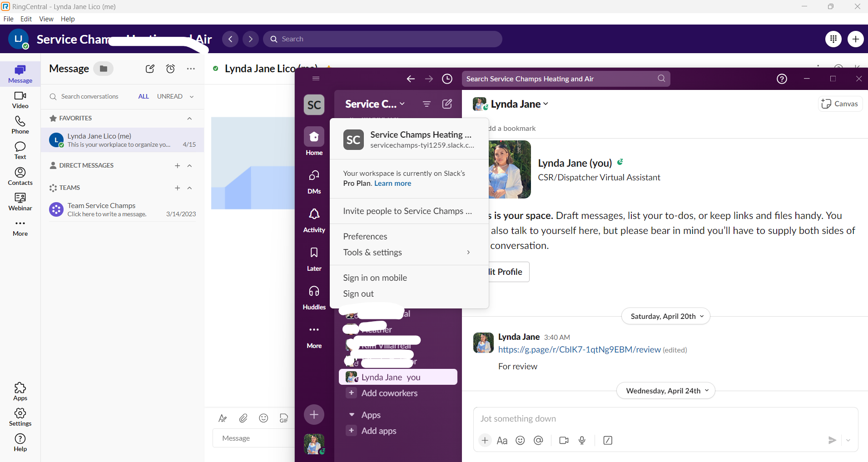Screen dimensions: 868x462
Task: Open File menu in RingCentral
Action: tap(9, 19)
